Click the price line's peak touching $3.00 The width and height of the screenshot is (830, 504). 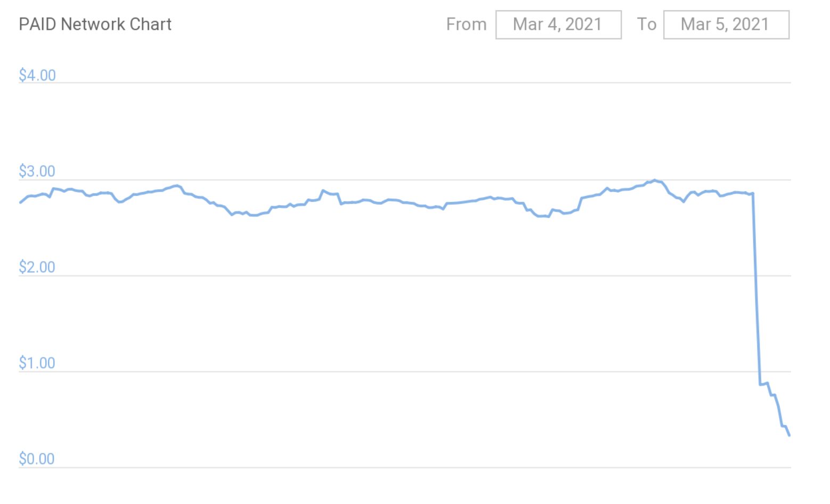654,180
